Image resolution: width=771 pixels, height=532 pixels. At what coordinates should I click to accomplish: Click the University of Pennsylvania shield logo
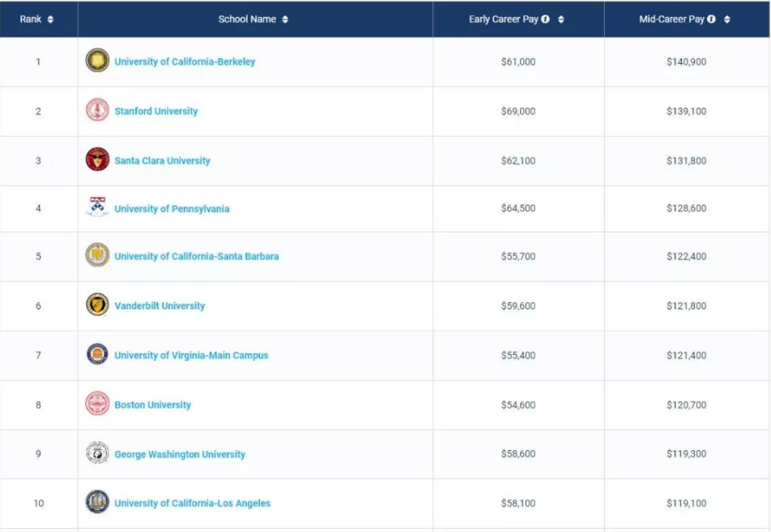click(x=97, y=207)
